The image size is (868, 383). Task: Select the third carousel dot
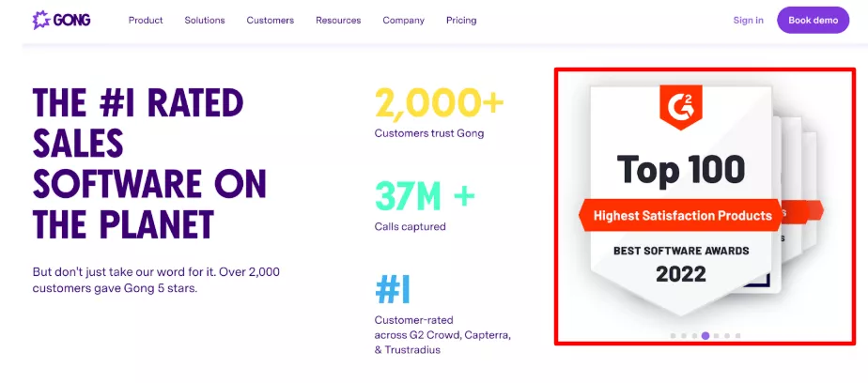pyautogui.click(x=694, y=335)
